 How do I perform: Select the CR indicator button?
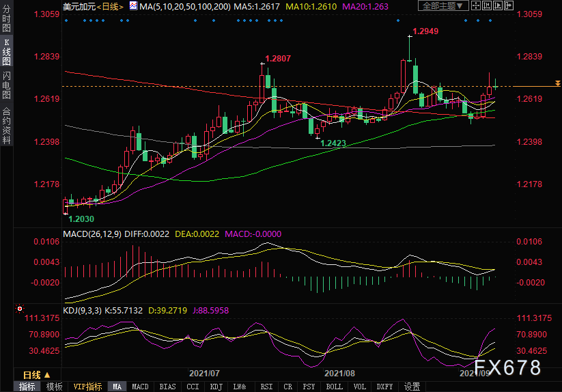287,387
